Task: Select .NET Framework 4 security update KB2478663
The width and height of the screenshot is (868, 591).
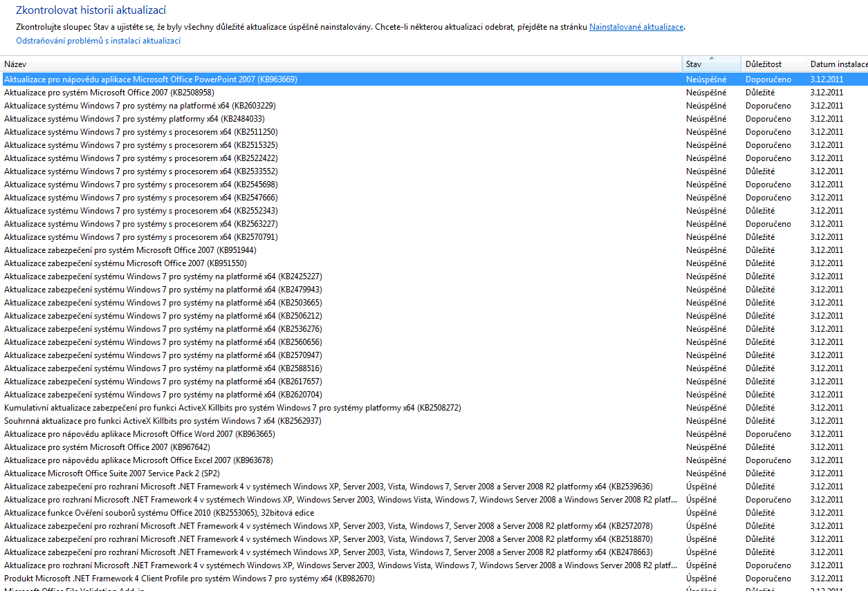Action: click(x=434, y=552)
